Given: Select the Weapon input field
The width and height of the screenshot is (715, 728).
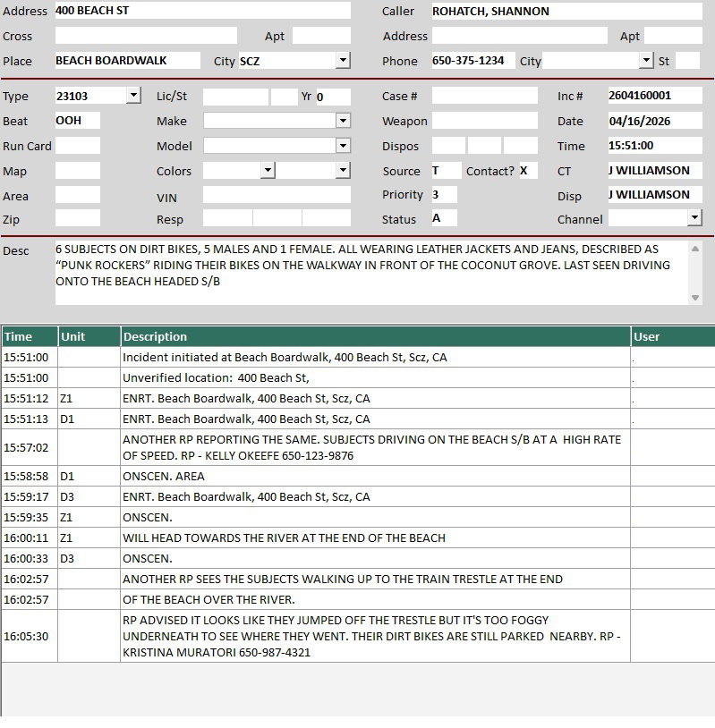Looking at the screenshot, I should [484, 121].
